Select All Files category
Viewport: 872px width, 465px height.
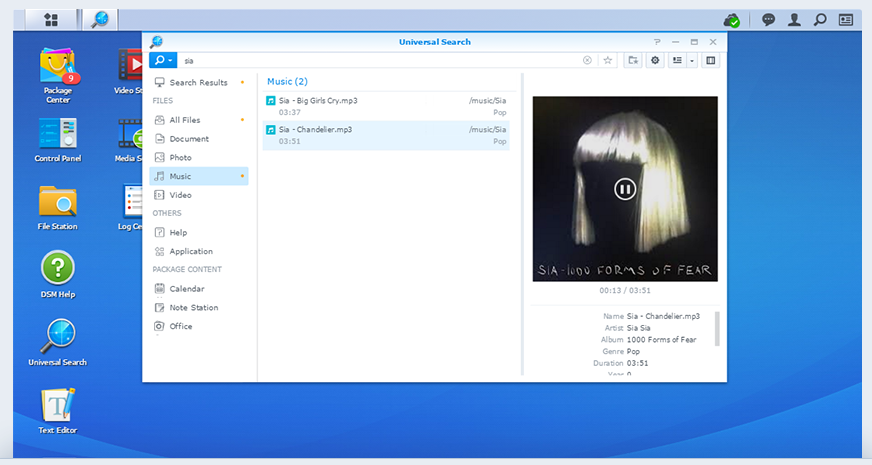point(199,120)
